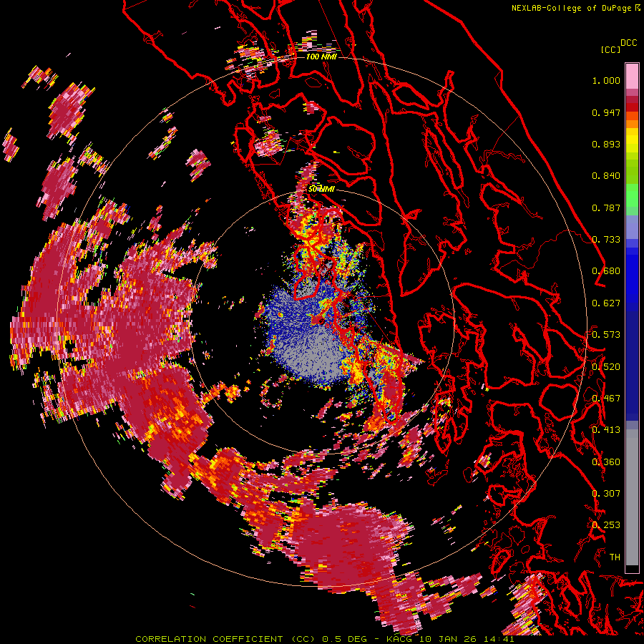The width and height of the screenshot is (644, 644).
Task: Click the 0.520 scale value
Action: pyautogui.click(x=606, y=367)
